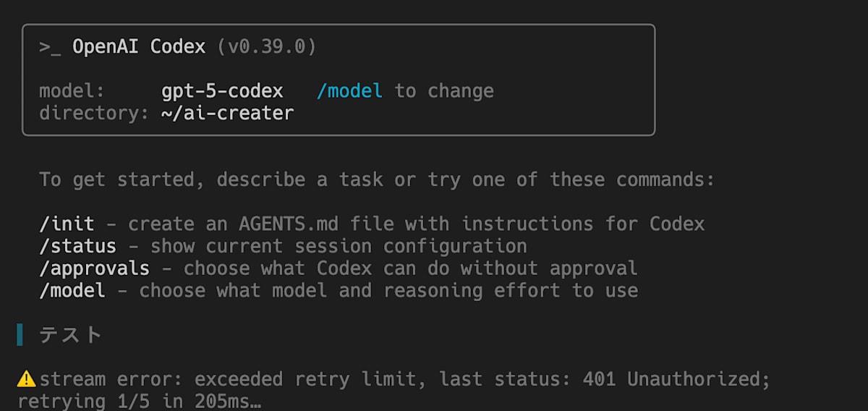868x411 pixels.
Task: Click the /model command in the list
Action: coord(72,291)
